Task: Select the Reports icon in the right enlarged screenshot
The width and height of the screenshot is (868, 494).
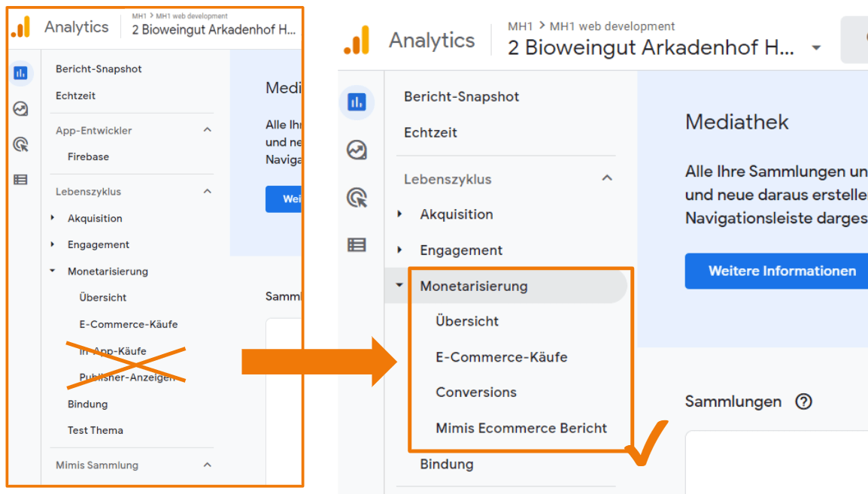Action: (x=357, y=102)
